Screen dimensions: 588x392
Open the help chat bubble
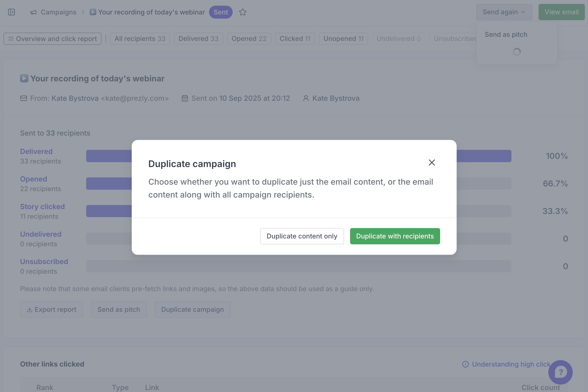tap(560, 372)
